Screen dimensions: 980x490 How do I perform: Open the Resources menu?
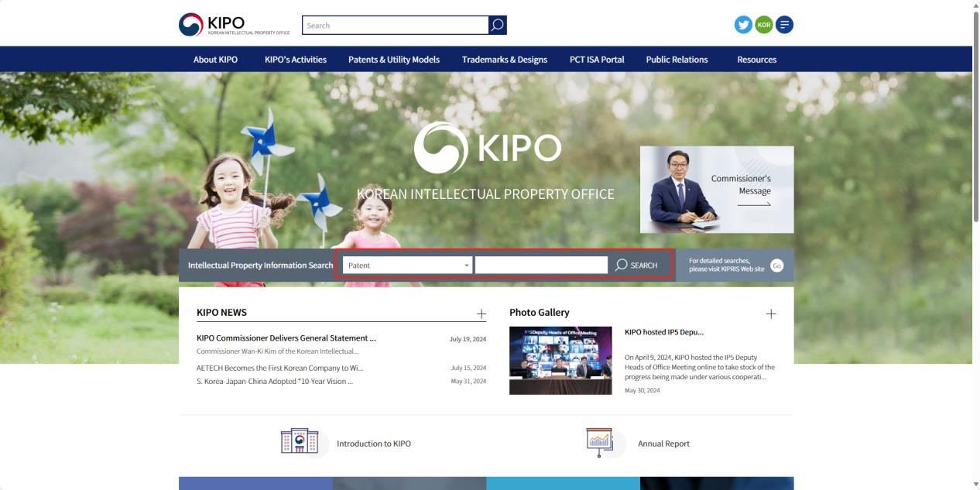click(x=757, y=60)
